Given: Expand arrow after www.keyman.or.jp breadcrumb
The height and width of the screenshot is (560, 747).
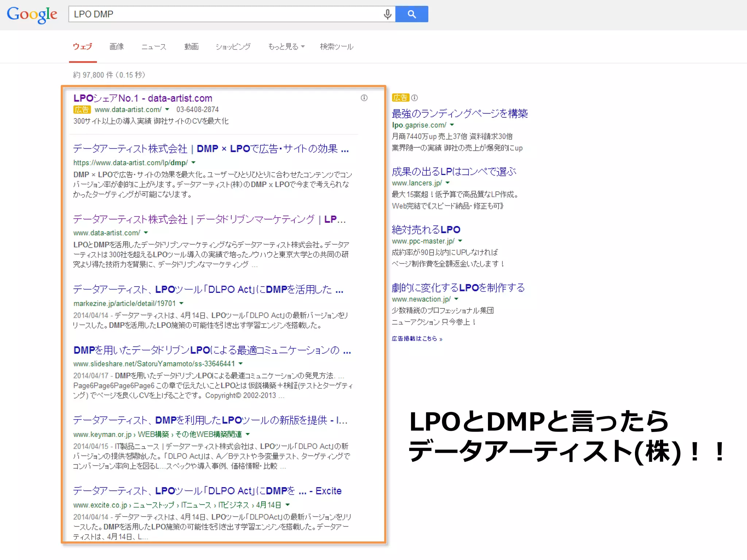Looking at the screenshot, I should [x=248, y=434].
